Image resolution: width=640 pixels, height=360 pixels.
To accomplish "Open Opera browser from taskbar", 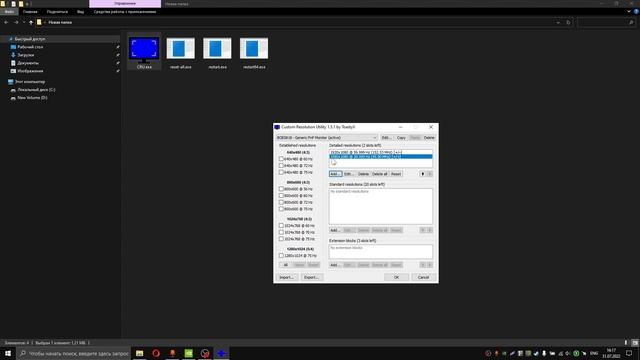I will point(156,353).
